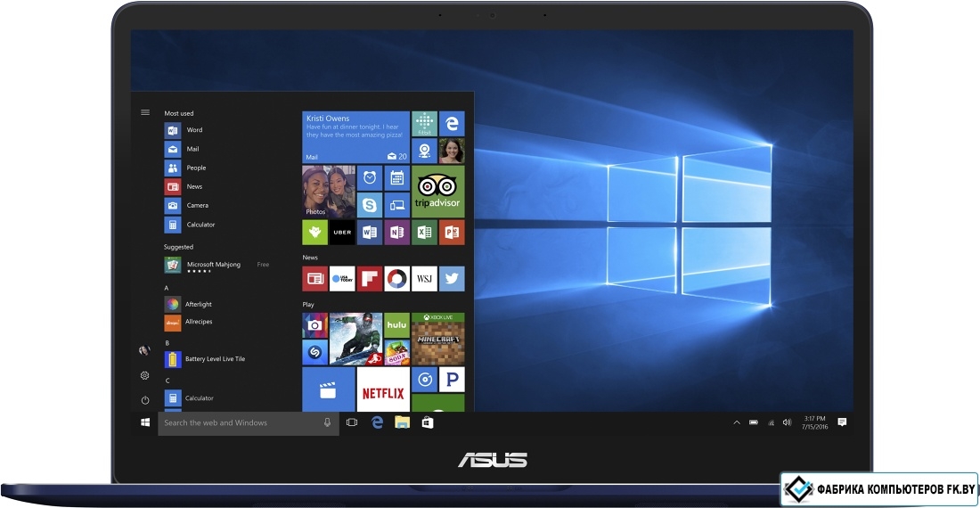Open the Movies & TV tile
This screenshot has height=508, width=980.
[x=329, y=389]
